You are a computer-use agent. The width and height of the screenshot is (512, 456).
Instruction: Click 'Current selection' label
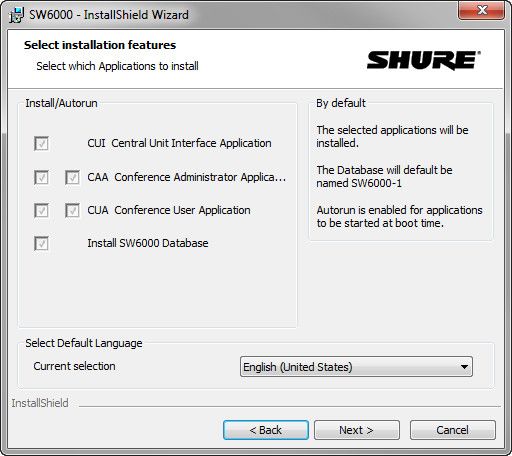click(74, 366)
